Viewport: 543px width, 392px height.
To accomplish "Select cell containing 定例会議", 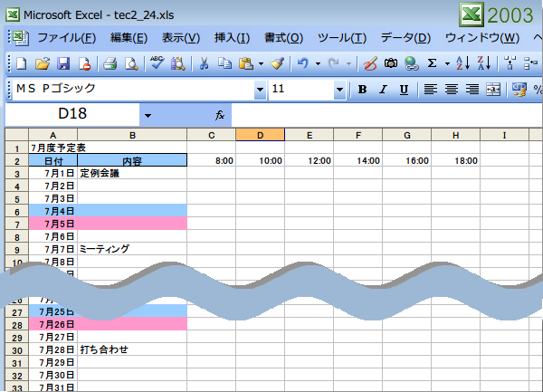I will pyautogui.click(x=132, y=173).
